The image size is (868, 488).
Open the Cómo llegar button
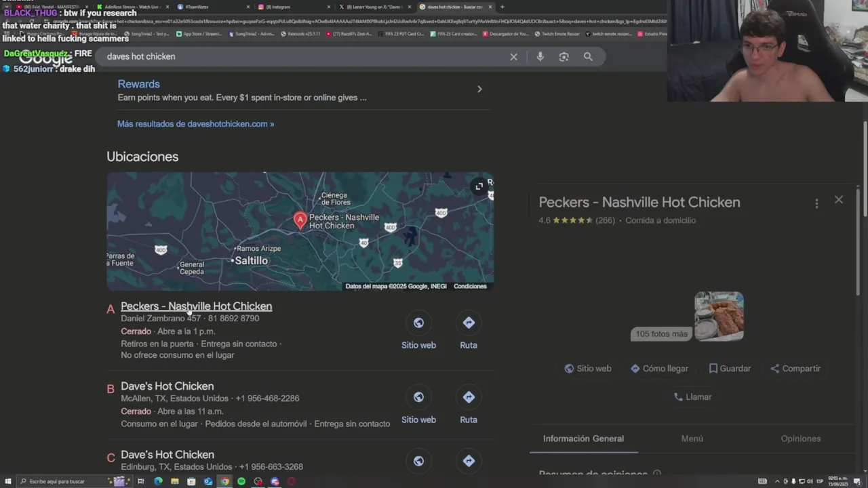pyautogui.click(x=659, y=369)
